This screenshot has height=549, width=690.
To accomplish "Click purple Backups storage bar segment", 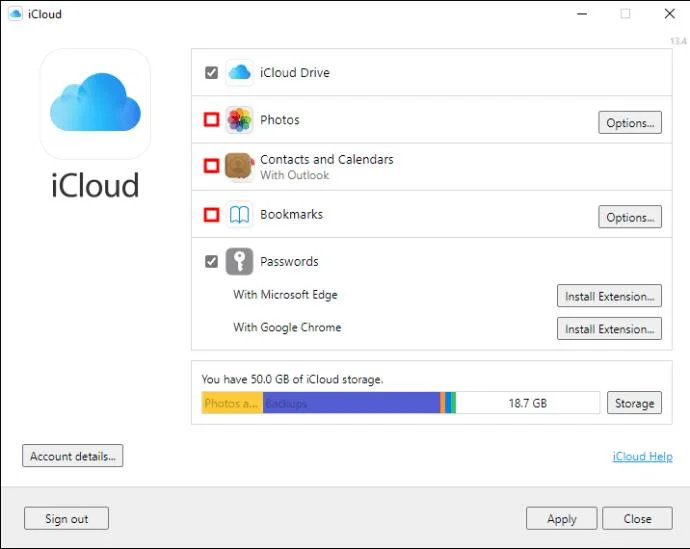I will [x=351, y=403].
